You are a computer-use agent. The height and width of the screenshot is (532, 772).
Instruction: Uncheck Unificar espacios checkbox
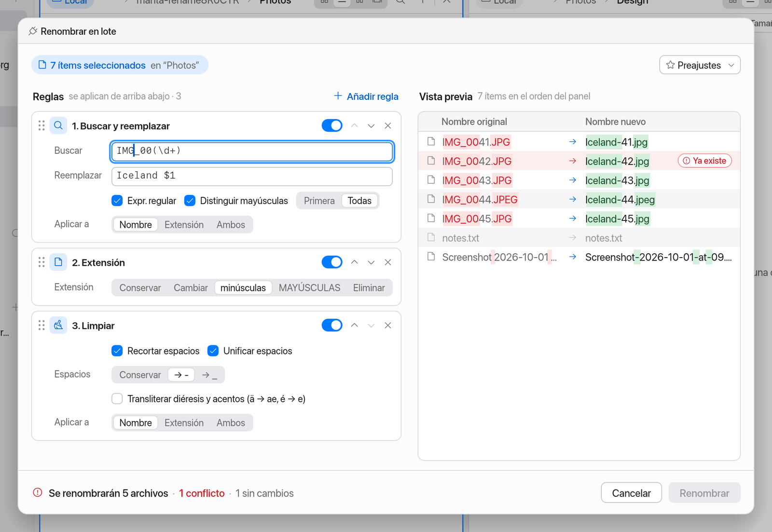click(x=213, y=351)
